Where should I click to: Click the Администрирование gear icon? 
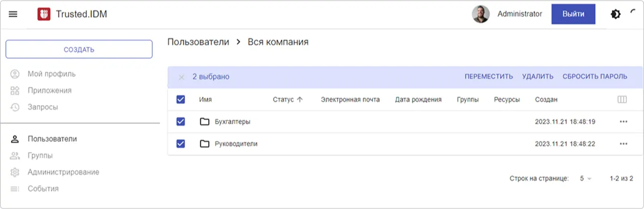[15, 172]
